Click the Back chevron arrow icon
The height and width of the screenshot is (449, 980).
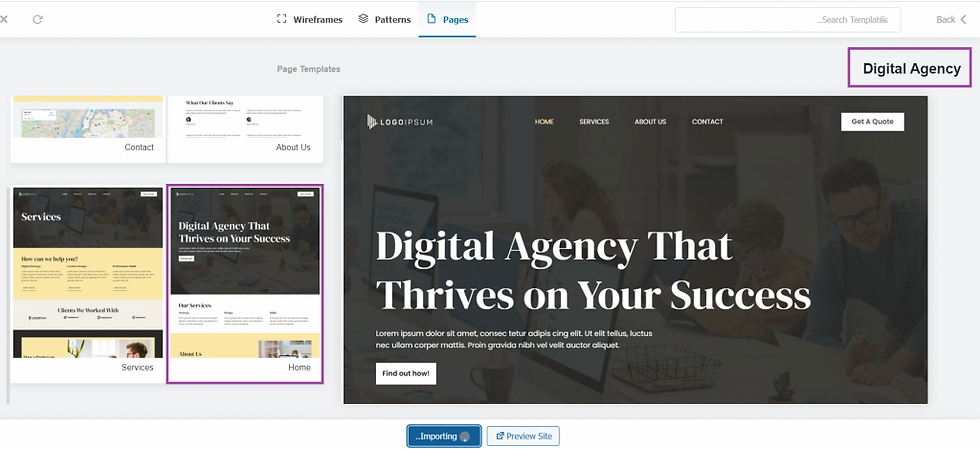(963, 19)
